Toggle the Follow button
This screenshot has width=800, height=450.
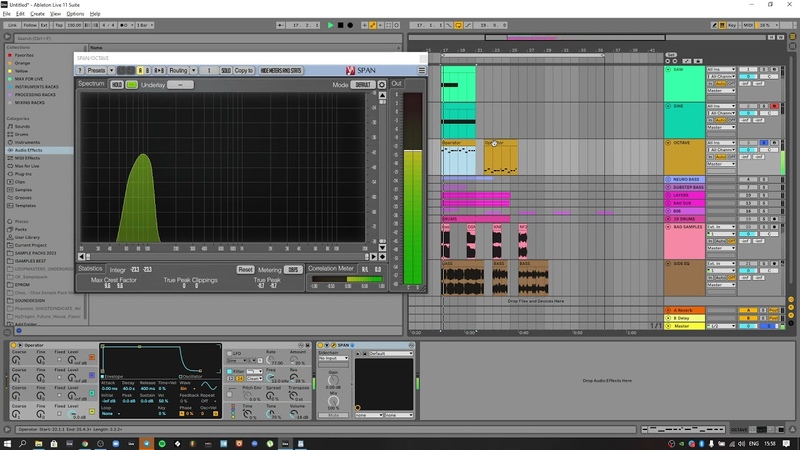(30, 25)
